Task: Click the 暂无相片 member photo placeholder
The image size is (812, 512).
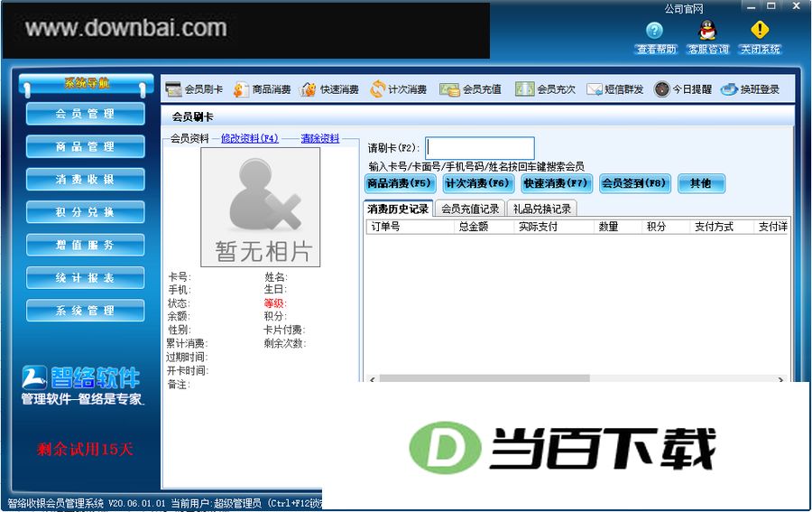Action: tap(261, 208)
